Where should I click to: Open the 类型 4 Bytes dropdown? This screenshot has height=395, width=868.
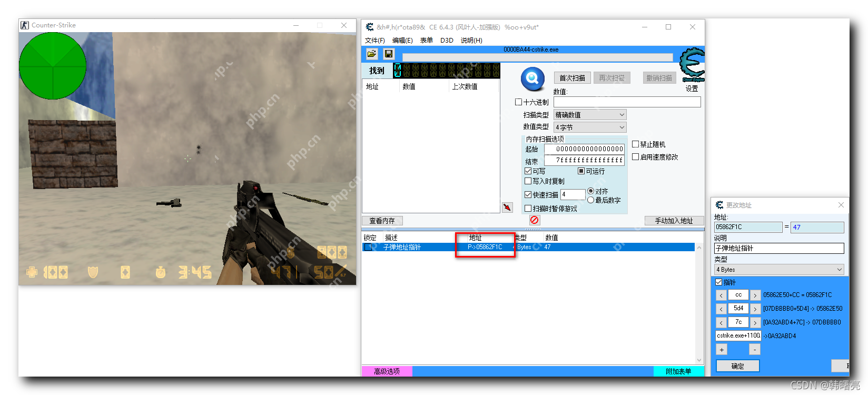tap(779, 270)
